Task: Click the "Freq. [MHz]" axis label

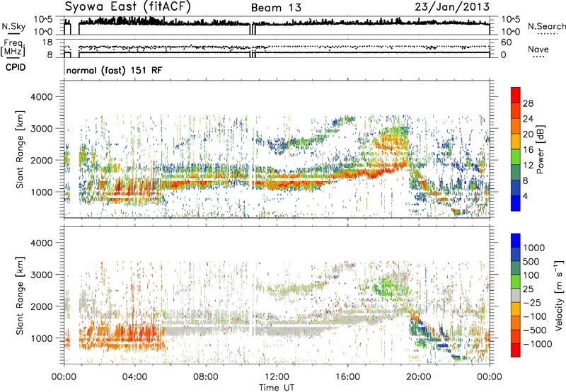Action: [13, 47]
